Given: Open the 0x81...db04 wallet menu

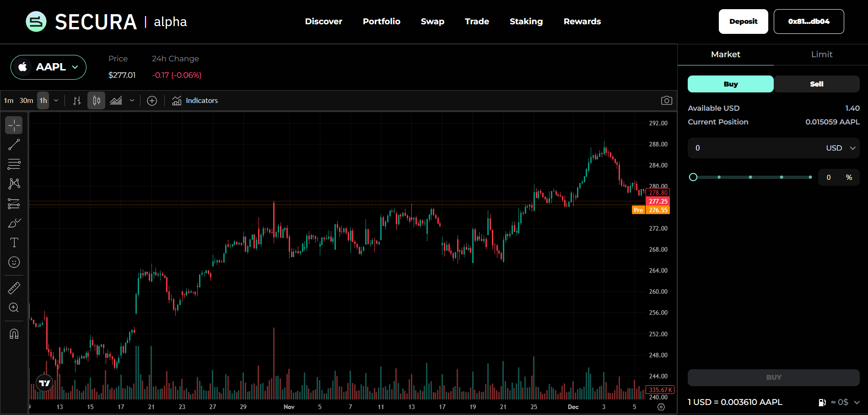Looking at the screenshot, I should click(x=809, y=22).
